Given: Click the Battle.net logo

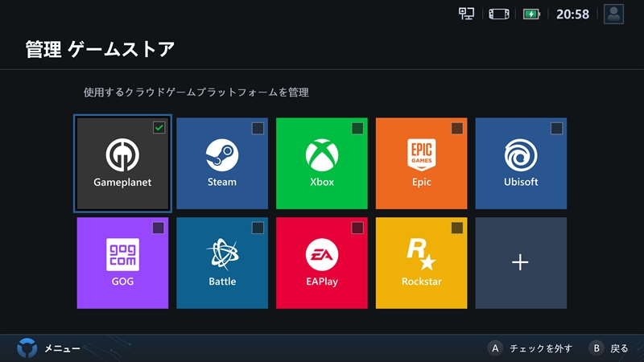Looking at the screenshot, I should tap(222, 254).
